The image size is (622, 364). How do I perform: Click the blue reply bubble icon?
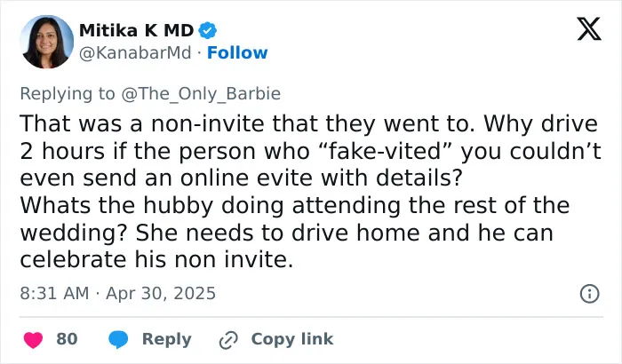click(x=118, y=340)
